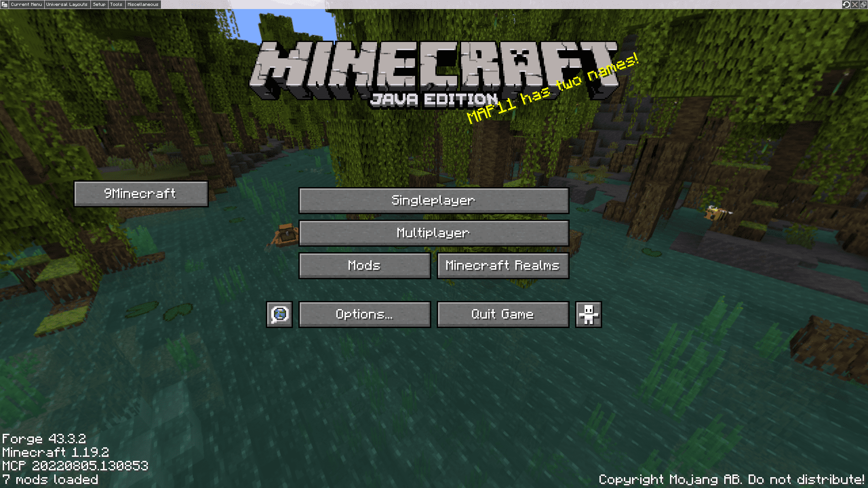
Task: Select Quit Game to exit
Action: coord(503,314)
